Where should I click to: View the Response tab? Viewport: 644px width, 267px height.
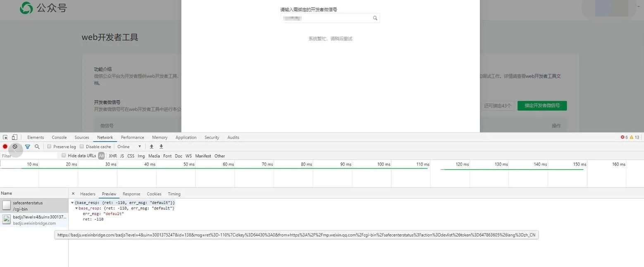click(131, 194)
